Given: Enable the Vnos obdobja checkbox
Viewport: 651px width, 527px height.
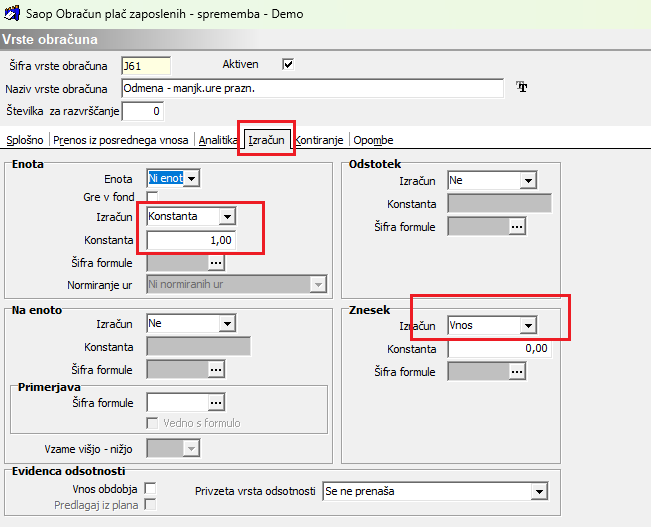Looking at the screenshot, I should coord(150,488).
